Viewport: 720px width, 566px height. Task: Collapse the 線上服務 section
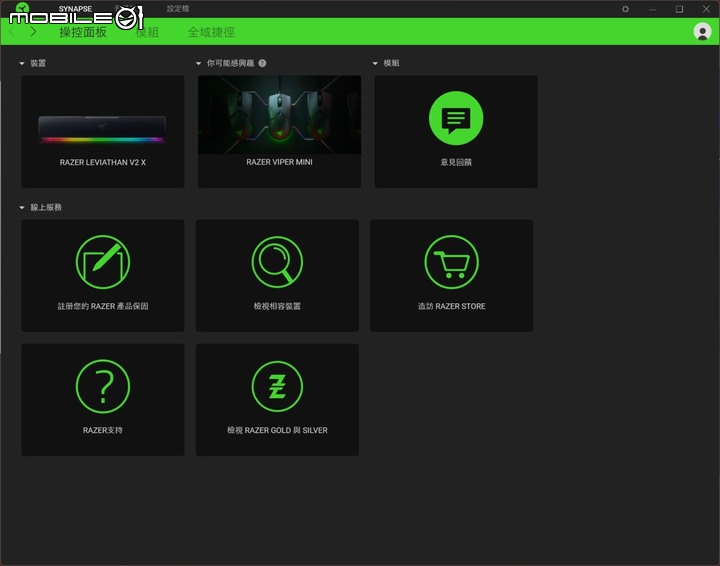pyautogui.click(x=22, y=207)
